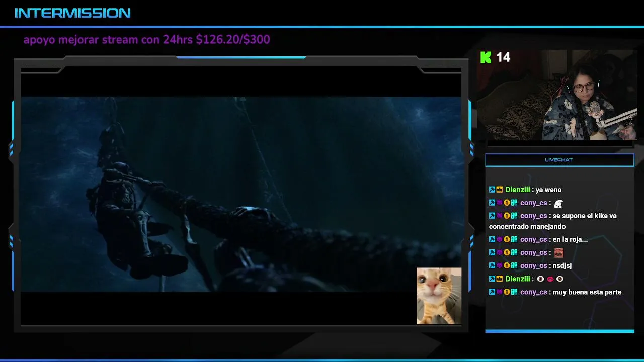The width and height of the screenshot is (644, 362).
Task: Click username Dienziii on the "ya weno" message
Action: pos(518,190)
